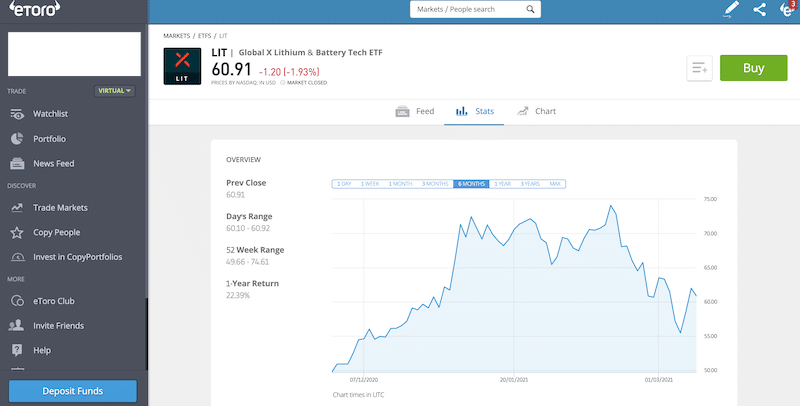Click the Copy People star icon
The width and height of the screenshot is (800, 406).
[17, 233]
